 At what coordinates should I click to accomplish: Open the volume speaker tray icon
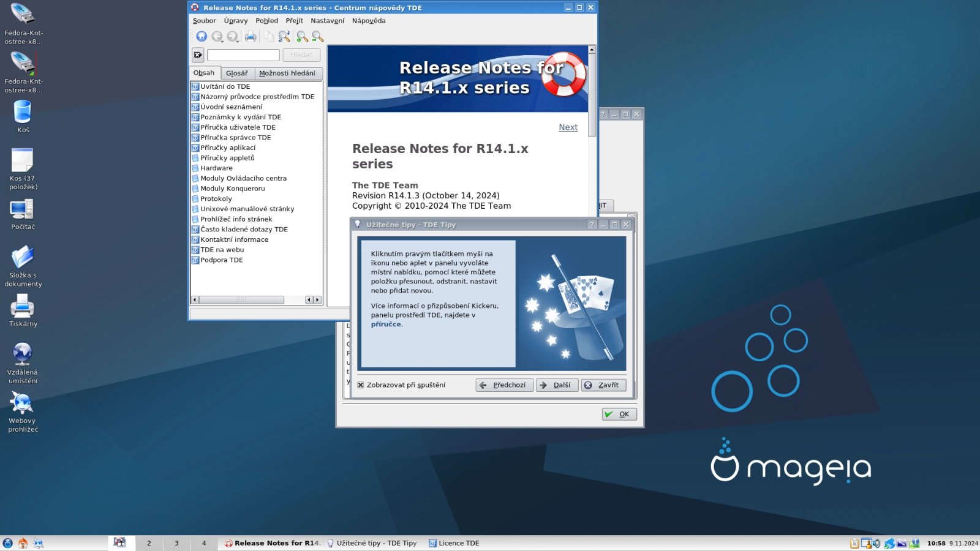(x=877, y=543)
